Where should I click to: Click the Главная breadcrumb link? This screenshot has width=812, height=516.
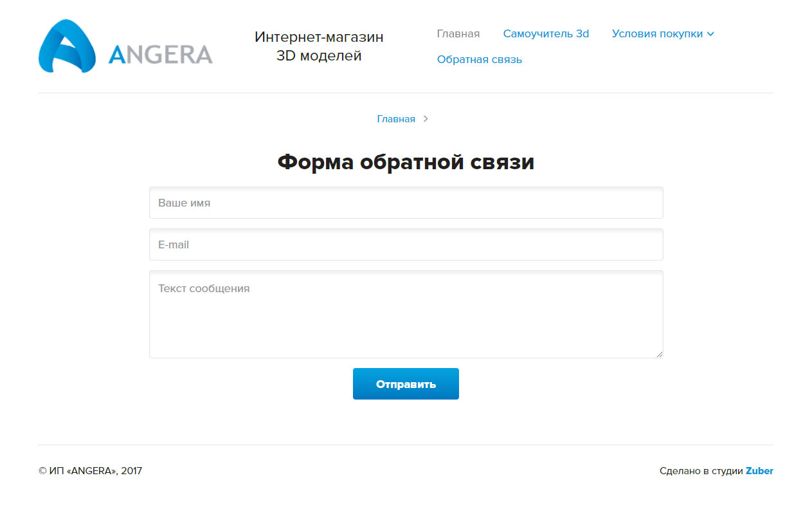395,119
